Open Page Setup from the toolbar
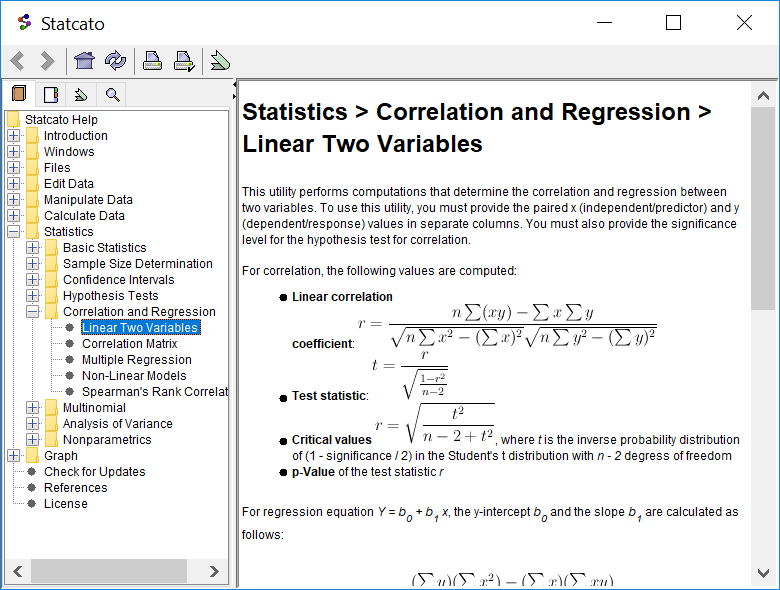 point(183,61)
